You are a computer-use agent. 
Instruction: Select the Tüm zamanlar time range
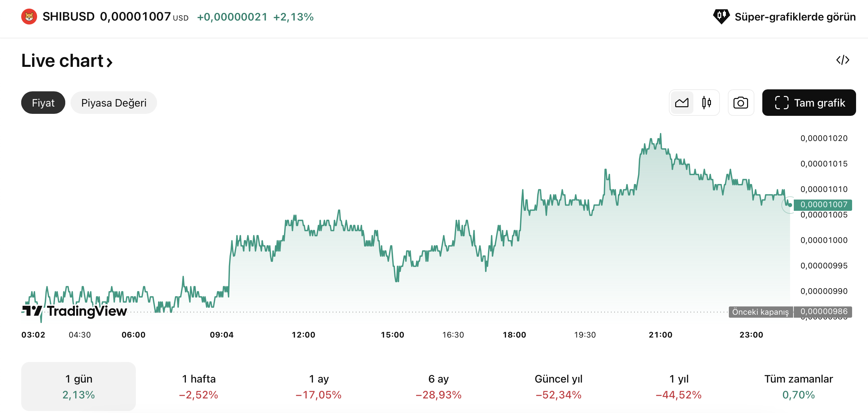click(x=798, y=386)
